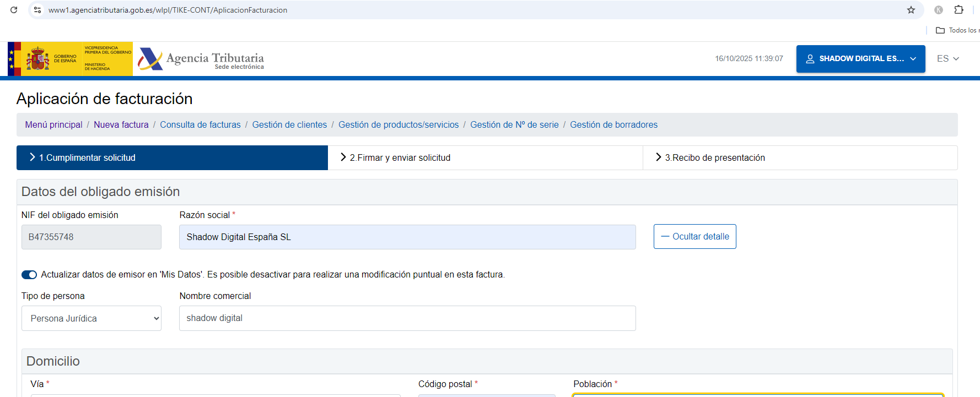Open the Tipo de persona dropdown
980x397 pixels.
click(91, 318)
